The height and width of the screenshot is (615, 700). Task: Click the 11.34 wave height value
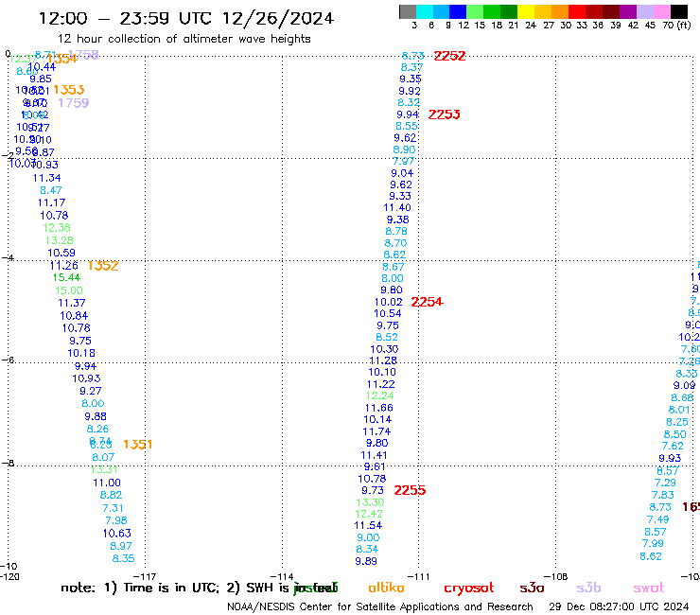(x=47, y=178)
